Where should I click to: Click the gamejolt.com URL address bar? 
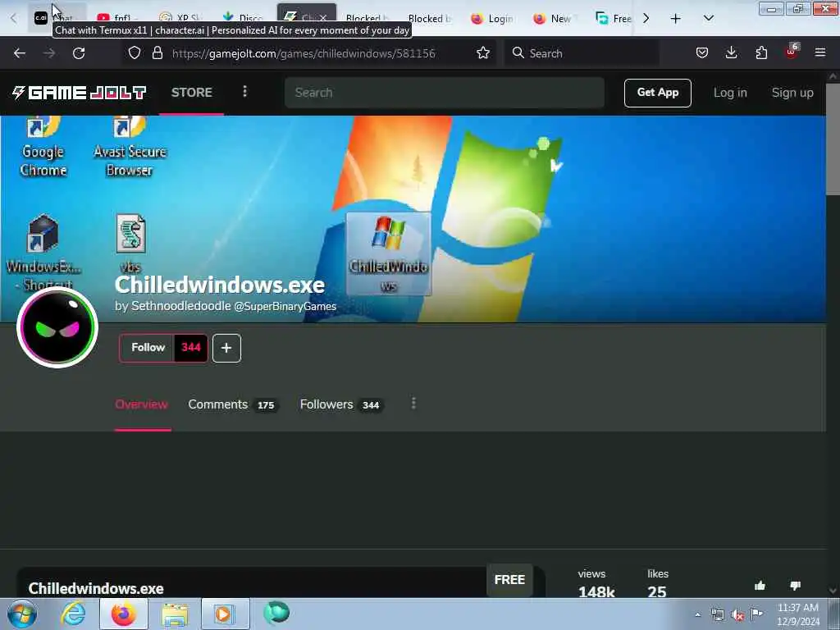click(x=304, y=53)
